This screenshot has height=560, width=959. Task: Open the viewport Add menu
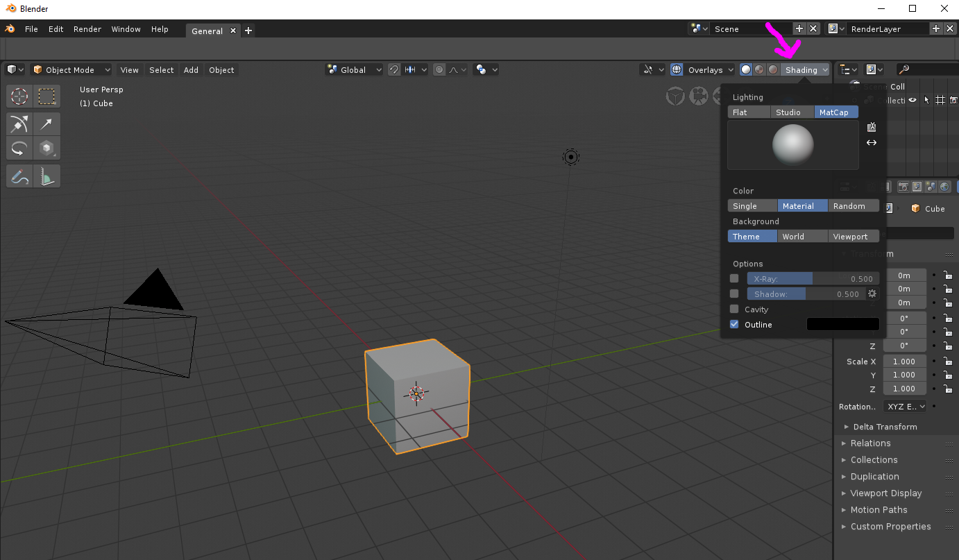(191, 69)
